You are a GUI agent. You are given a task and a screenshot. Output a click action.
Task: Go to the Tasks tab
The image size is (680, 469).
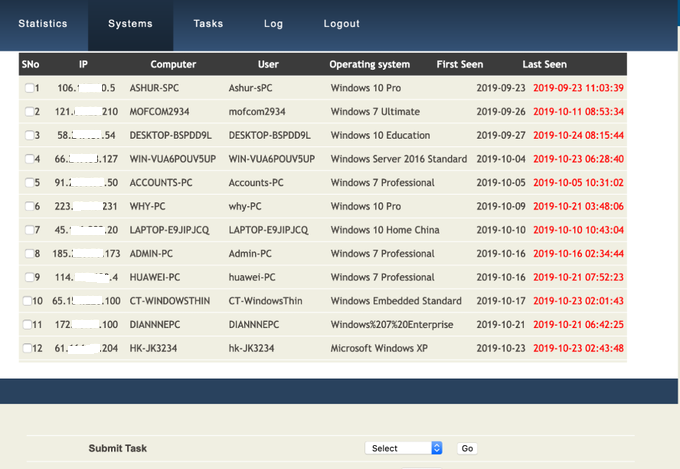click(x=208, y=23)
